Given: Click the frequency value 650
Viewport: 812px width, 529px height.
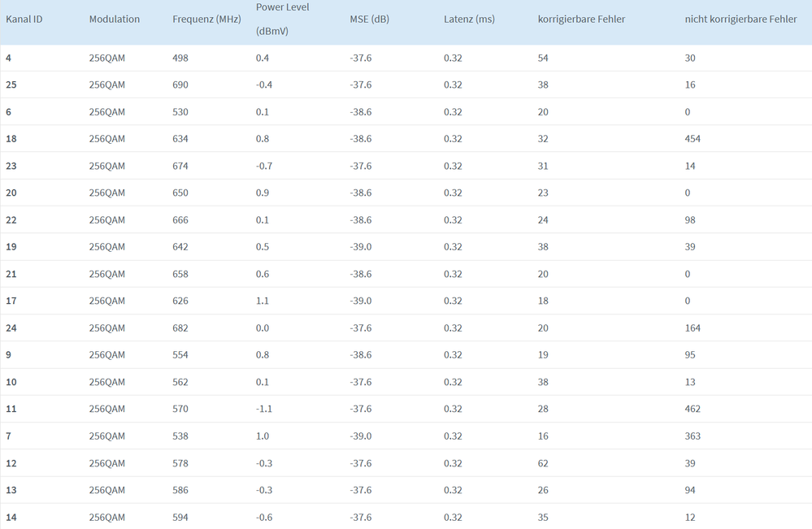Looking at the screenshot, I should [x=180, y=193].
